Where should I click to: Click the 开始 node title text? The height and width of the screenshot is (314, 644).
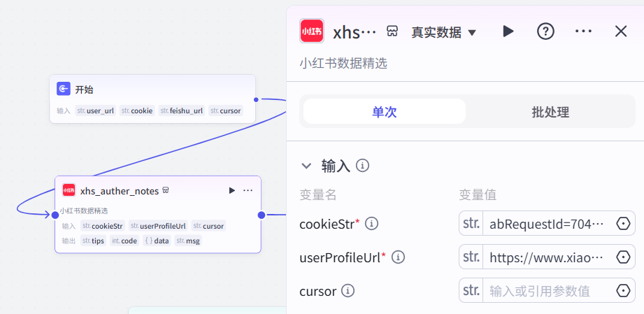click(84, 90)
